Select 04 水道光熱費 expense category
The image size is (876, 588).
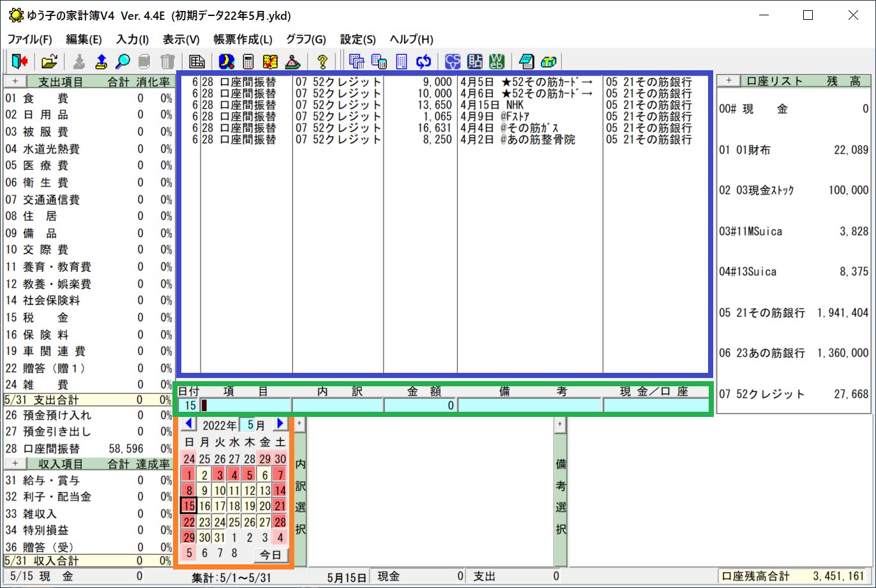(87, 149)
